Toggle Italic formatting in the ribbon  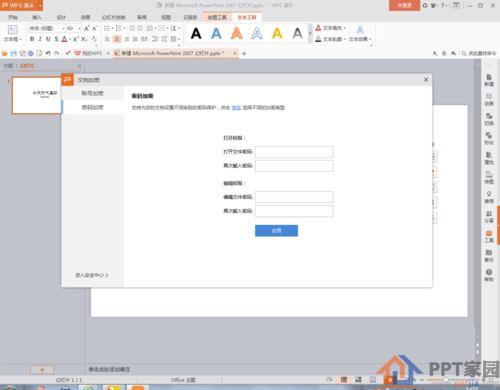point(40,39)
